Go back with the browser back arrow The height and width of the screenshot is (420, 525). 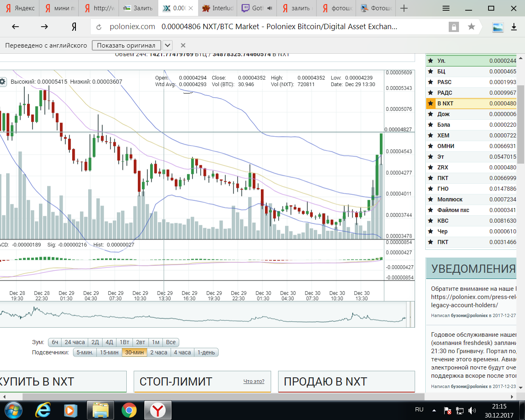point(16,27)
